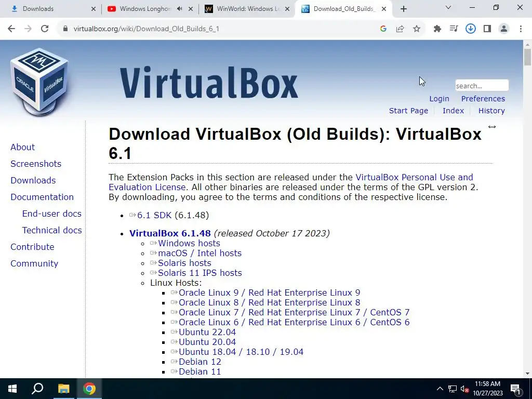
Task: Open End-user docs sidebar link
Action: point(51,214)
